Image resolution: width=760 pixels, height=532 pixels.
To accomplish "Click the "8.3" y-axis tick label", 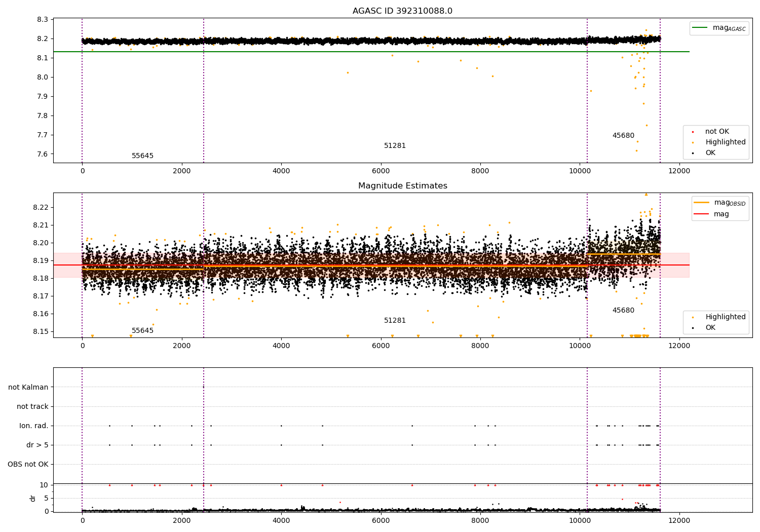I will pyautogui.click(x=43, y=20).
